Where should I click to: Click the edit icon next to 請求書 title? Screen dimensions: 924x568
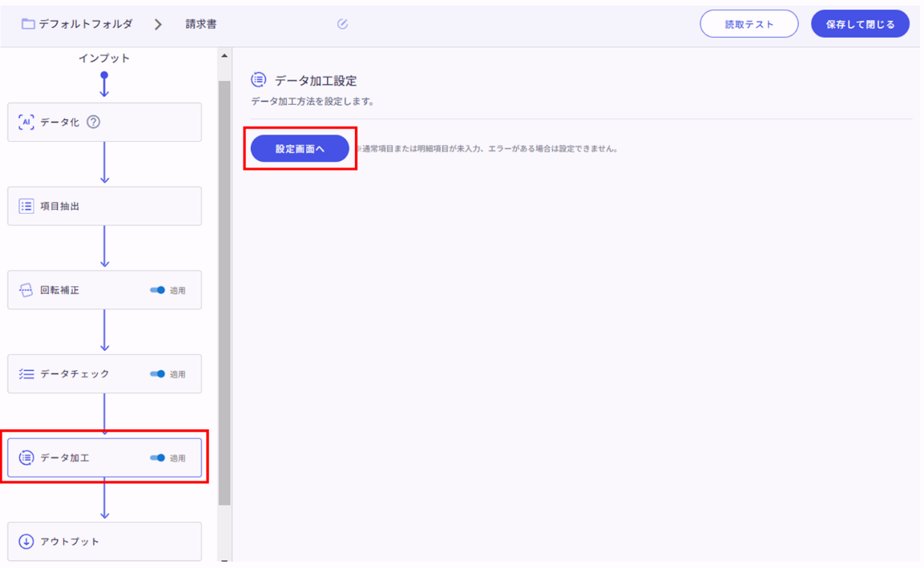coord(342,24)
